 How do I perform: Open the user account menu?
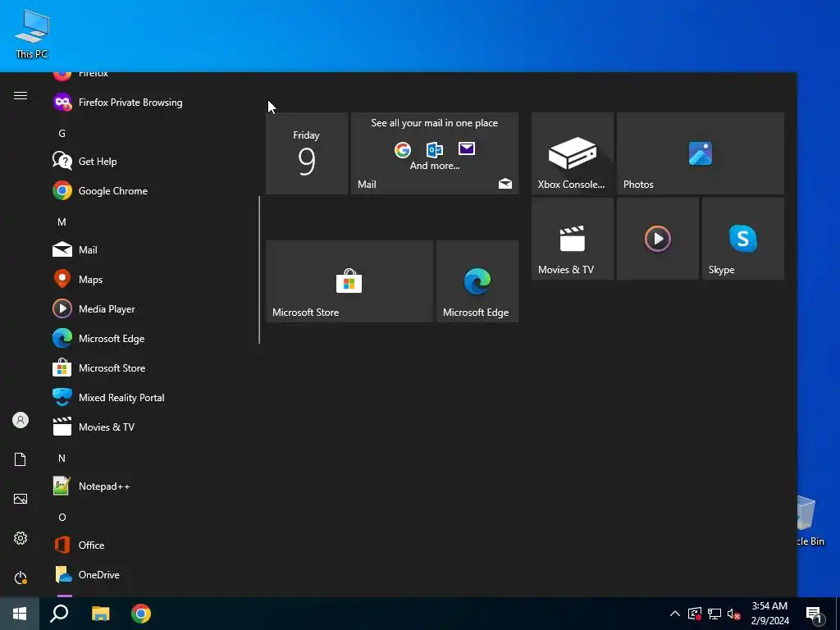pyautogui.click(x=21, y=420)
